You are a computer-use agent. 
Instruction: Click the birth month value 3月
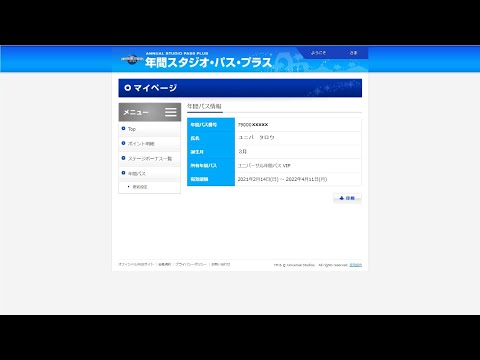(242, 151)
